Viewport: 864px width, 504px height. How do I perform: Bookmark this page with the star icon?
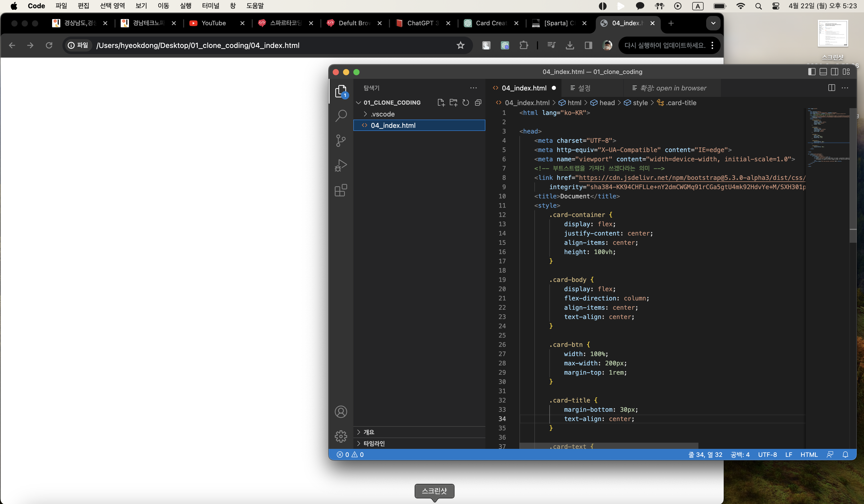click(460, 45)
